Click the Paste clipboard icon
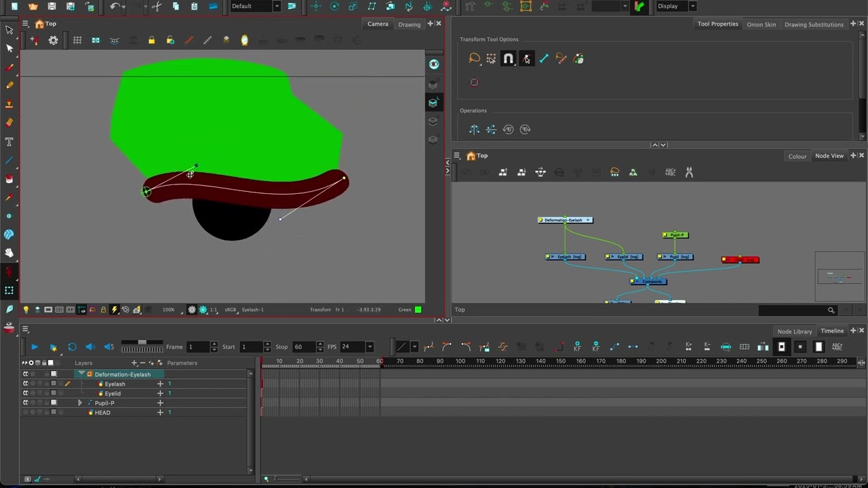The height and width of the screenshot is (488, 868). coord(195,6)
